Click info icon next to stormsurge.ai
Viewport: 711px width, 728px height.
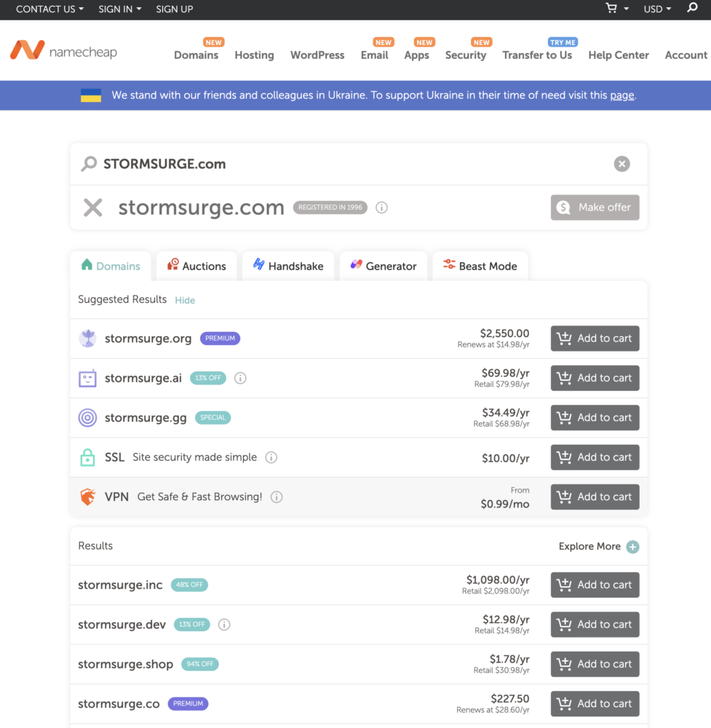click(240, 378)
